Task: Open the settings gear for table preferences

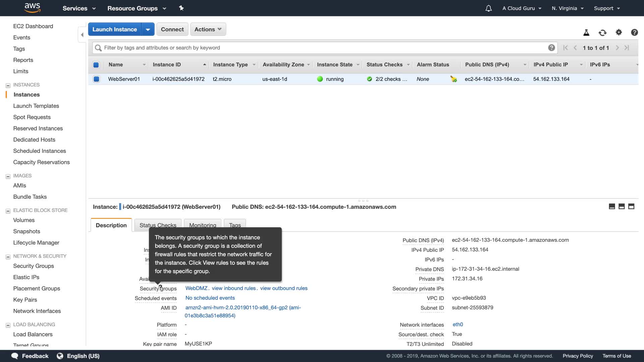Action: click(x=619, y=32)
